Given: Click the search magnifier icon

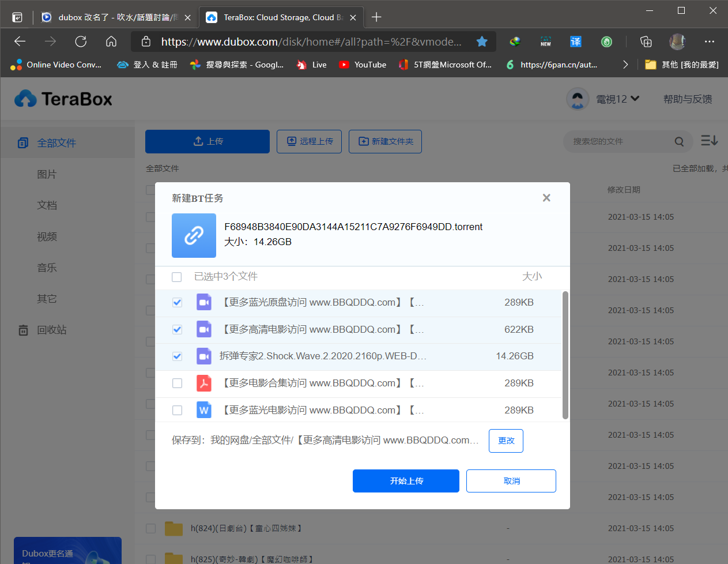Looking at the screenshot, I should coord(679,141).
